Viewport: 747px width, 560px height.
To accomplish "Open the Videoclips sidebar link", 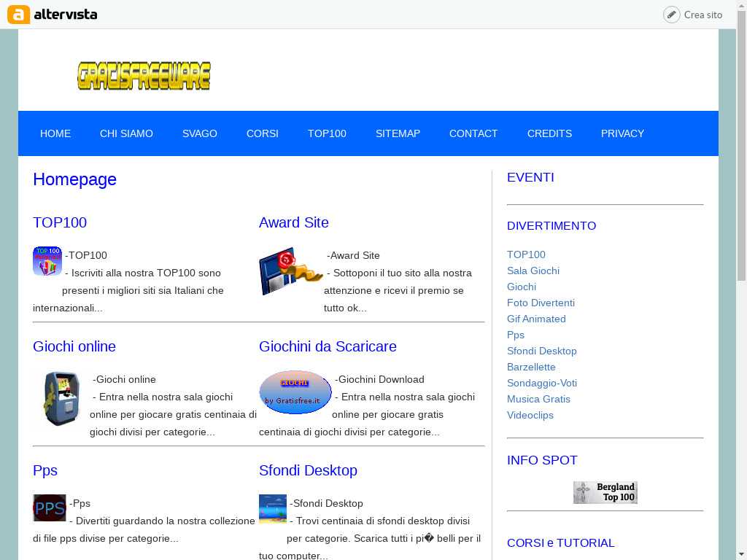I will (530, 415).
